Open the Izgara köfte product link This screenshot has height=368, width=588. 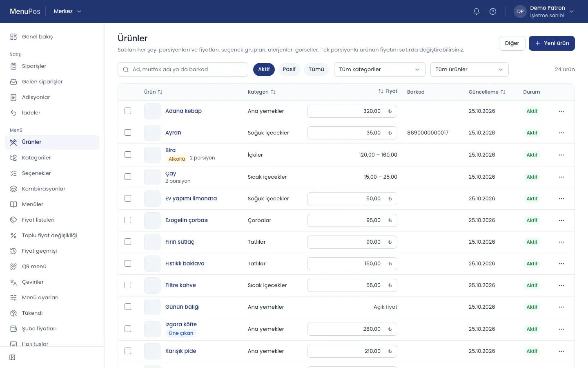181,325
